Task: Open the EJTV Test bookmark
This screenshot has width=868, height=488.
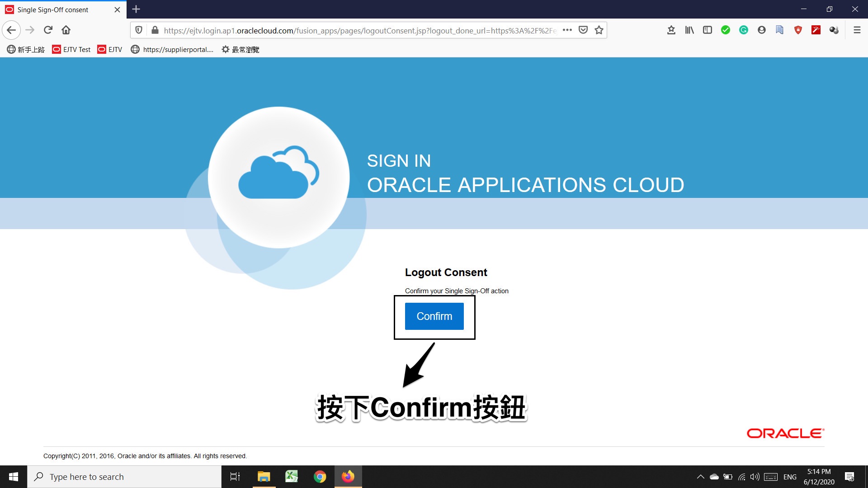Action: click(x=71, y=50)
